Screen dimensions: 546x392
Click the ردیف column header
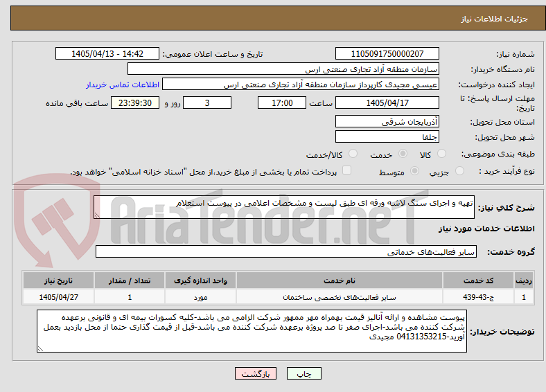524,280
